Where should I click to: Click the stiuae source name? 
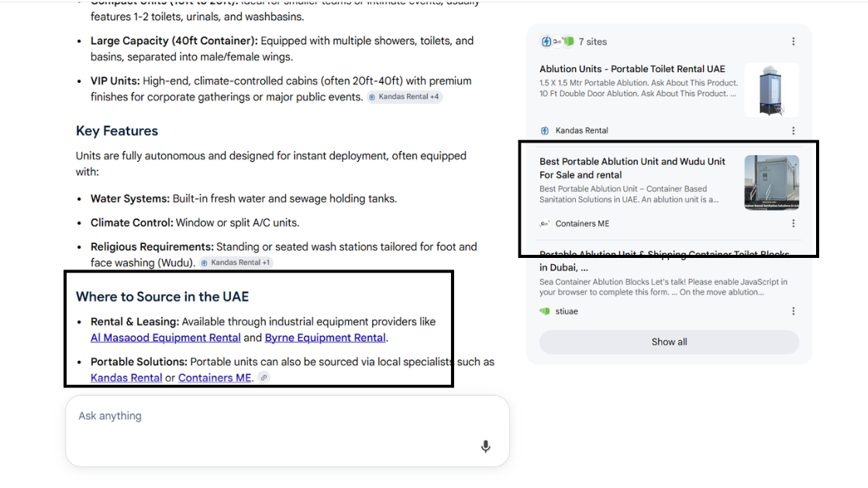[567, 311]
